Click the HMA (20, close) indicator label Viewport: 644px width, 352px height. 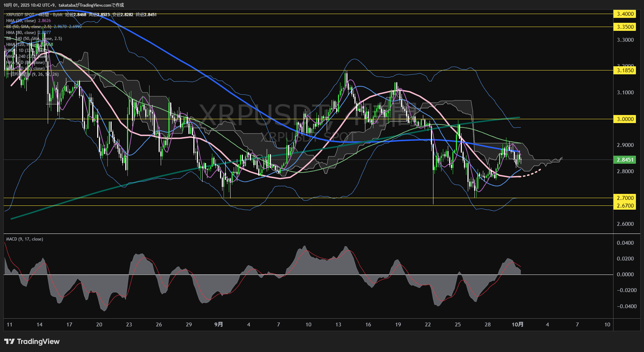(x=21, y=21)
